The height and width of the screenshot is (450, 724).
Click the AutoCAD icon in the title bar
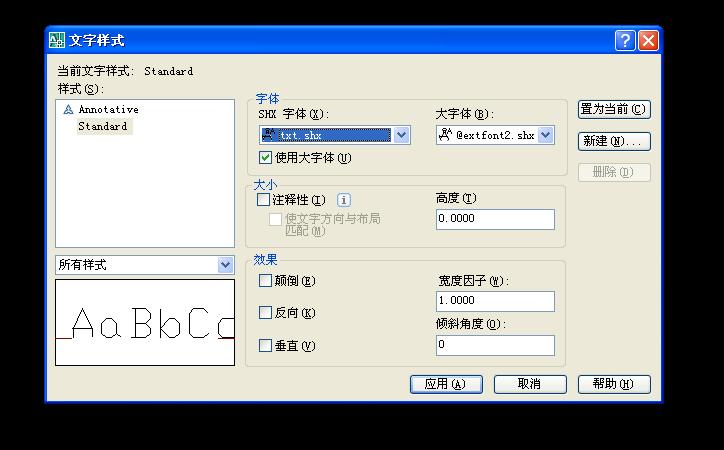coord(57,40)
